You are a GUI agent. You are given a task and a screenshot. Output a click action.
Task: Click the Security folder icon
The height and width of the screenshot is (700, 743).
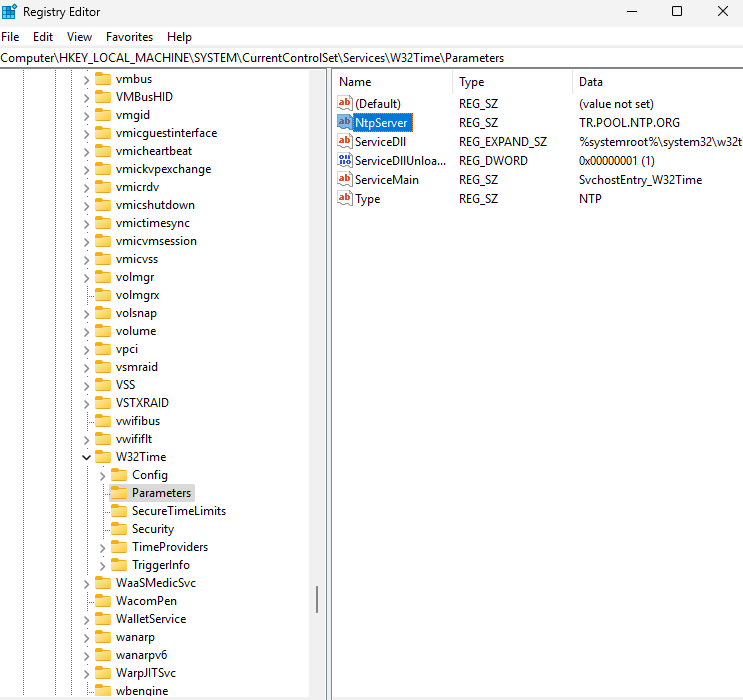click(x=119, y=529)
